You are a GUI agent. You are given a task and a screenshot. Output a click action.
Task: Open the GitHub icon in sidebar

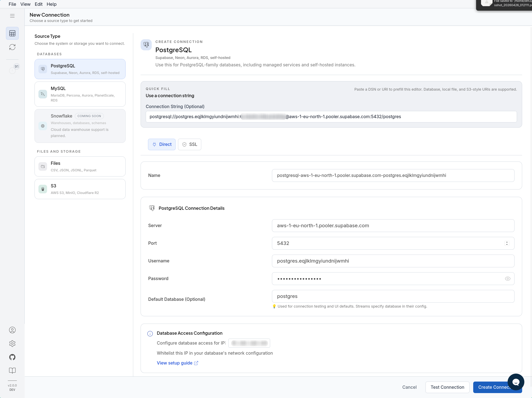(12, 357)
